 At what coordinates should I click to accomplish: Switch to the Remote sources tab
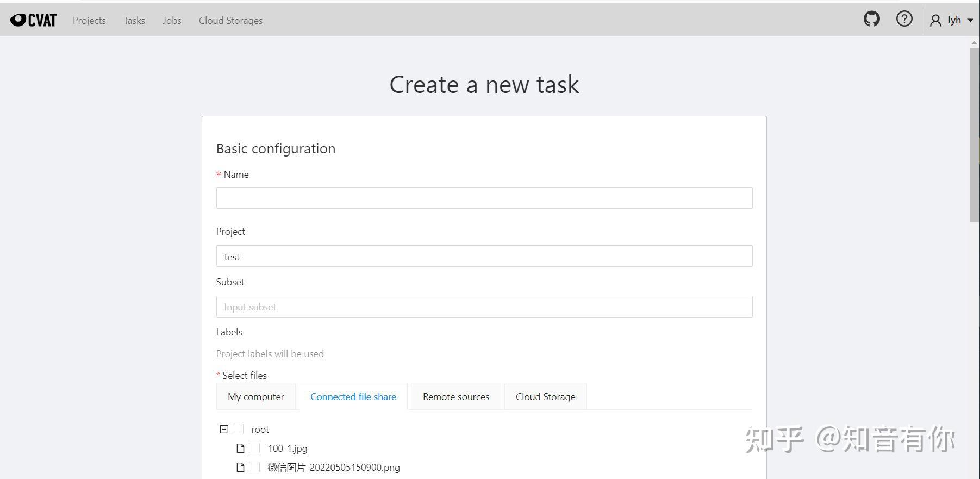[x=456, y=397]
